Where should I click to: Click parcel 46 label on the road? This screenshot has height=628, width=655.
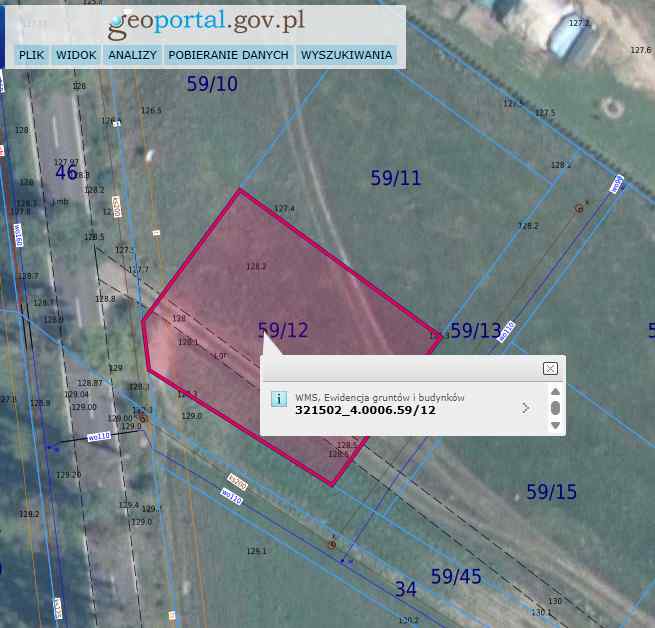click(x=66, y=173)
